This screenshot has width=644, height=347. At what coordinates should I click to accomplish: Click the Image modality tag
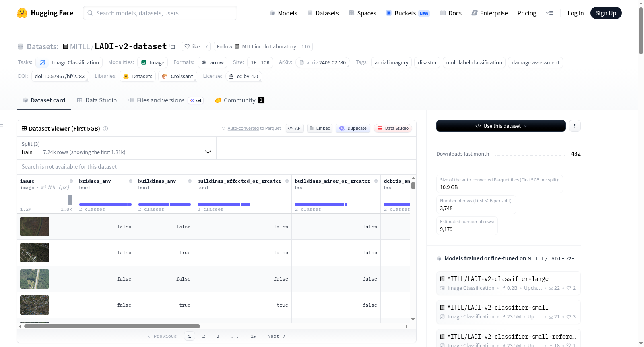(153, 62)
